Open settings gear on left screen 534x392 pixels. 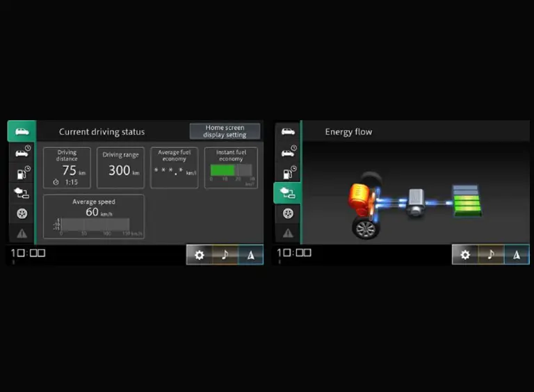pos(200,254)
